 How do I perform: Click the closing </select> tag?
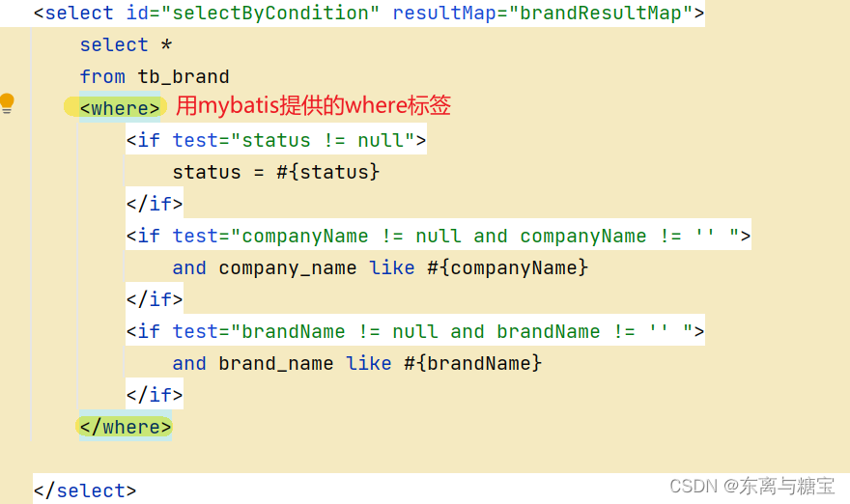[x=85, y=491]
